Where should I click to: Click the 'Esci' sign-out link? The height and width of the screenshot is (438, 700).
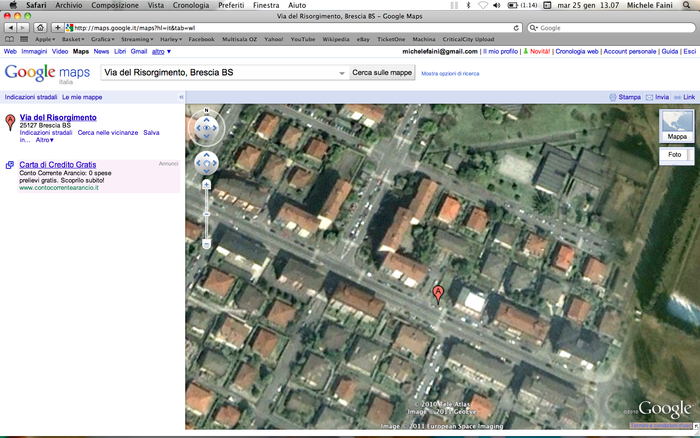(x=689, y=51)
